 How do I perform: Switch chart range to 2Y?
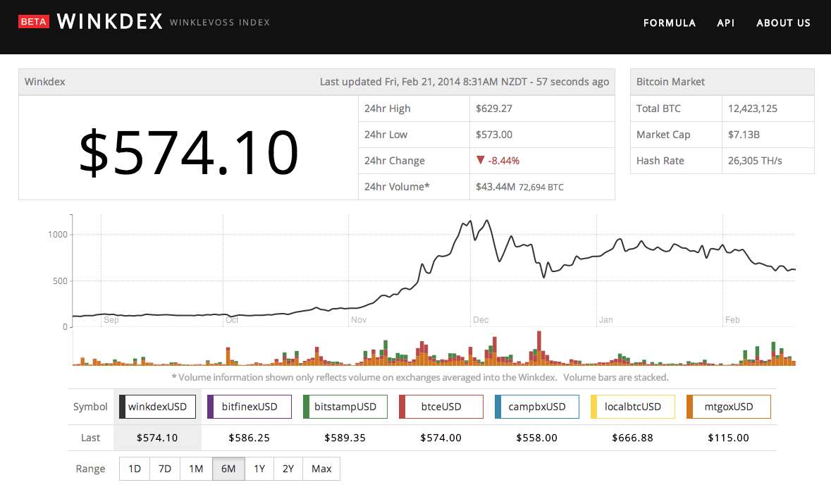click(288, 469)
